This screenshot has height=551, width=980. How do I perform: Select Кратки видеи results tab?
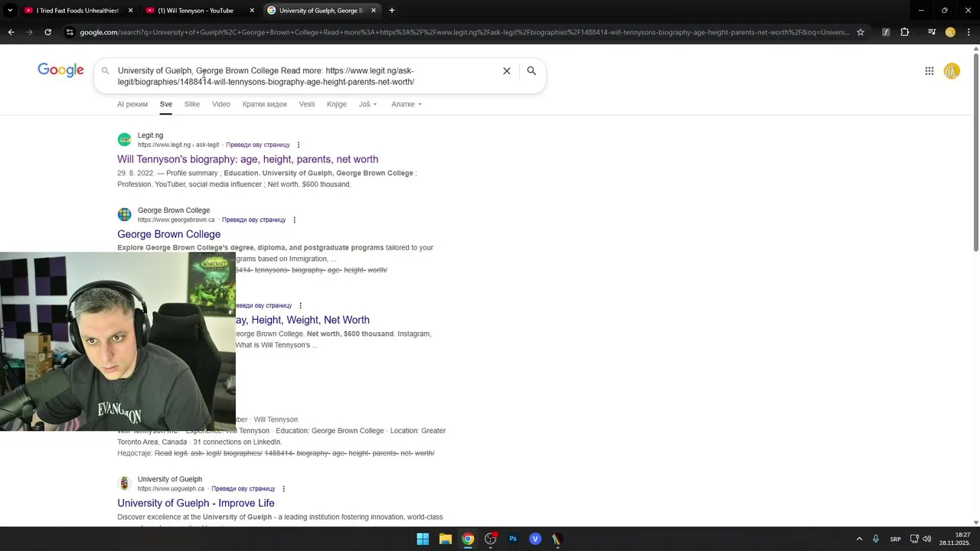point(265,104)
